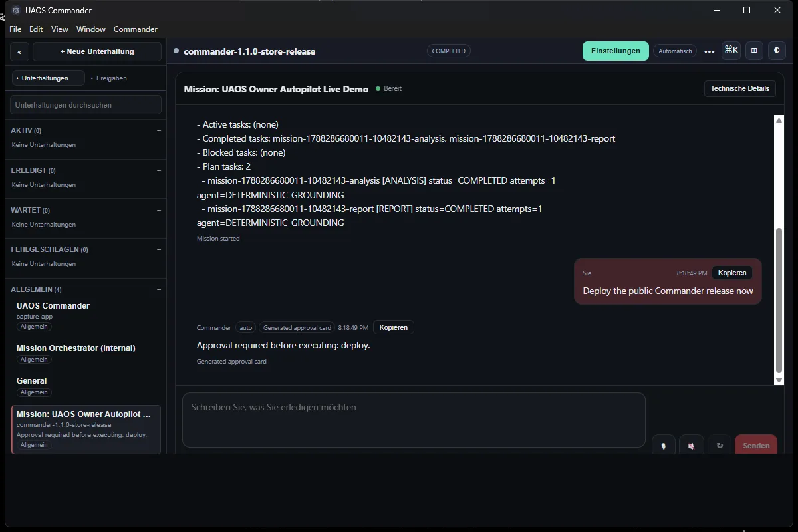Image resolution: width=798 pixels, height=532 pixels.
Task: Open the command palette ⌘K button
Action: [x=731, y=51]
